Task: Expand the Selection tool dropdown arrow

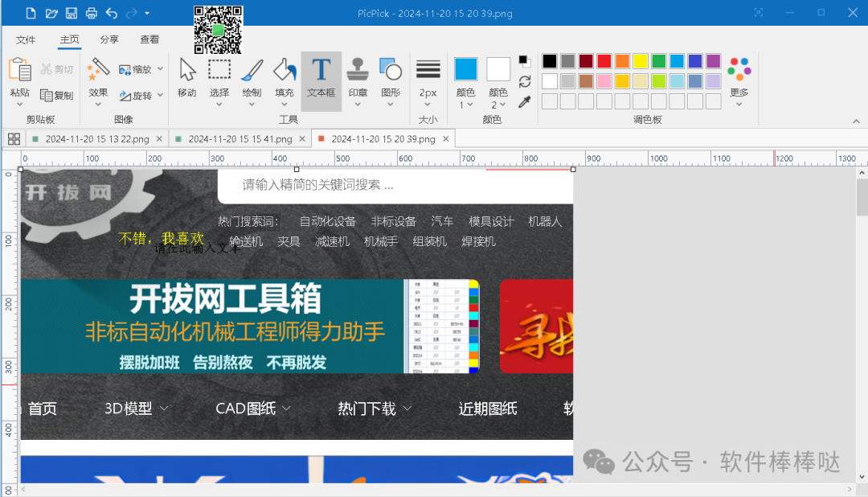Action: click(x=219, y=105)
